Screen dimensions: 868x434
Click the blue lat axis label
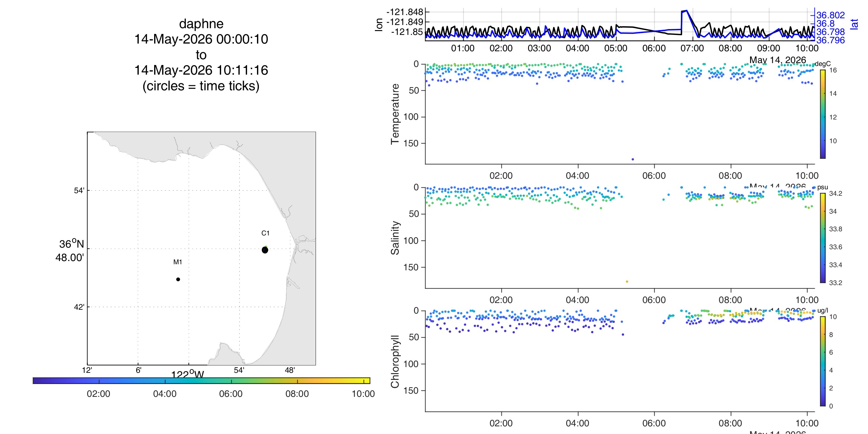854,24
